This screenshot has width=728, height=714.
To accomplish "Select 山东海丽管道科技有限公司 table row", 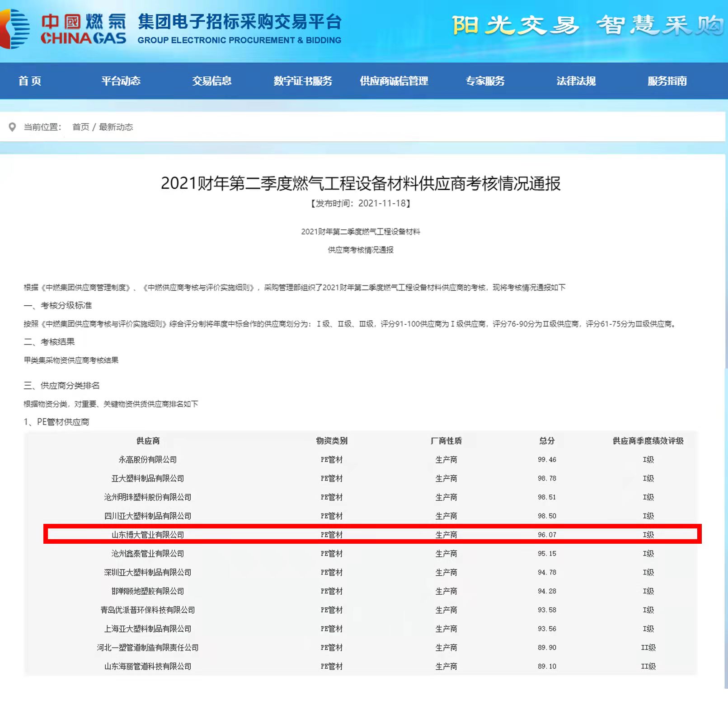I will coord(147,667).
